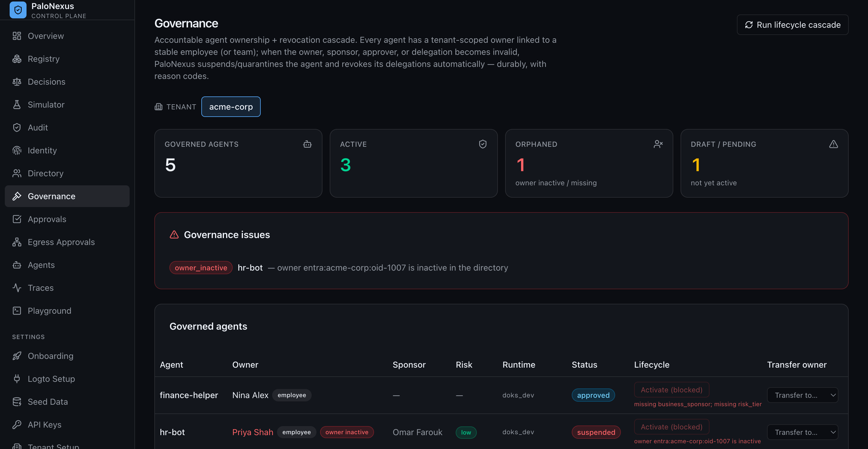Click the Approvals checkbox icon
The image size is (868, 449).
coord(17,219)
